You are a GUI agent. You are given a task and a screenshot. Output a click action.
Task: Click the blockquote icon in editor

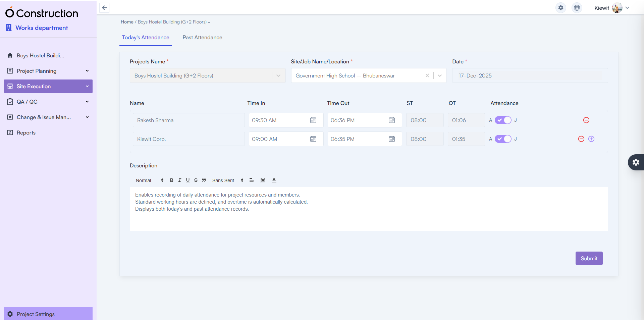click(204, 180)
